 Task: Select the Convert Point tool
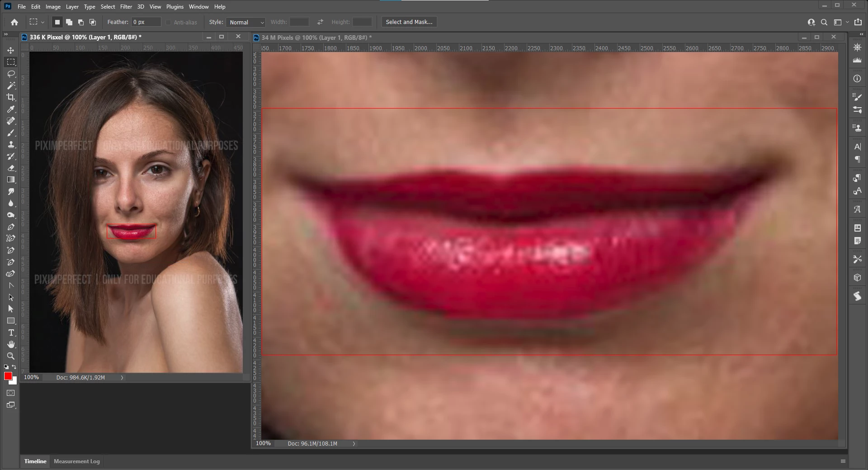(x=11, y=285)
